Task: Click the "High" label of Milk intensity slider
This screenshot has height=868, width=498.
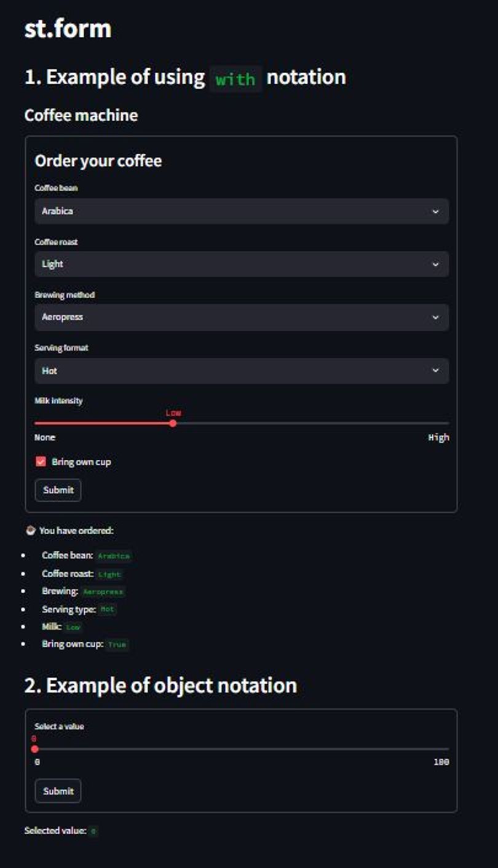Action: [438, 438]
